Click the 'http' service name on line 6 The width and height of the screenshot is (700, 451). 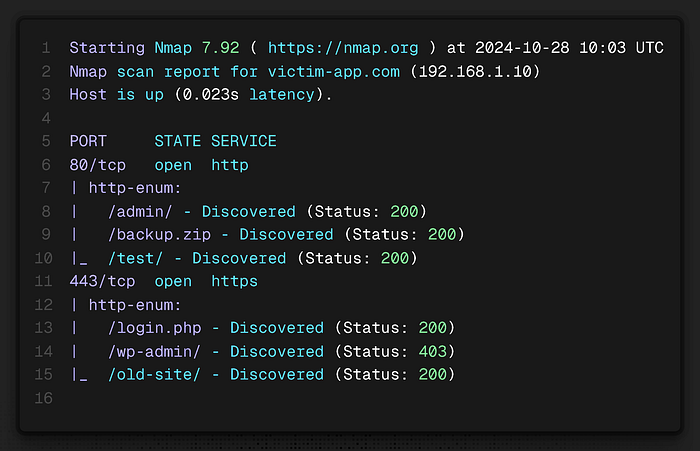[230, 165]
